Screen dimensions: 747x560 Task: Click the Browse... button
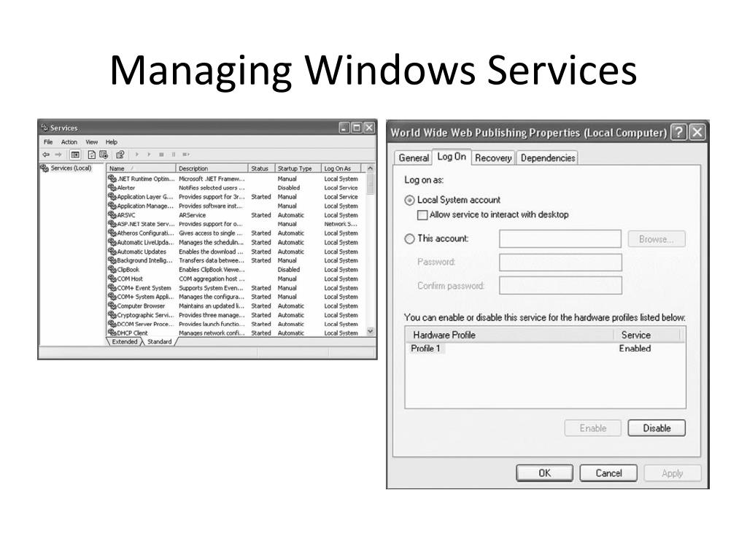point(657,239)
